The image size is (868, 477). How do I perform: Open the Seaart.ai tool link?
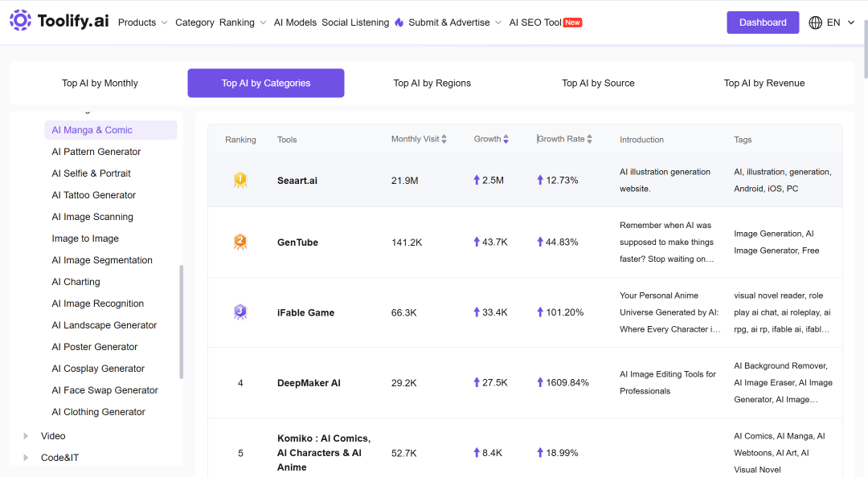pos(297,181)
